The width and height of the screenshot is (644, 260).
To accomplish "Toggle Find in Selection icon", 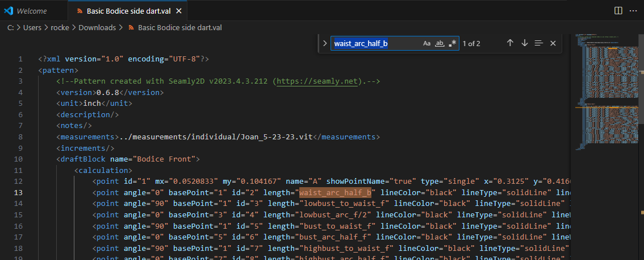I will coord(539,43).
